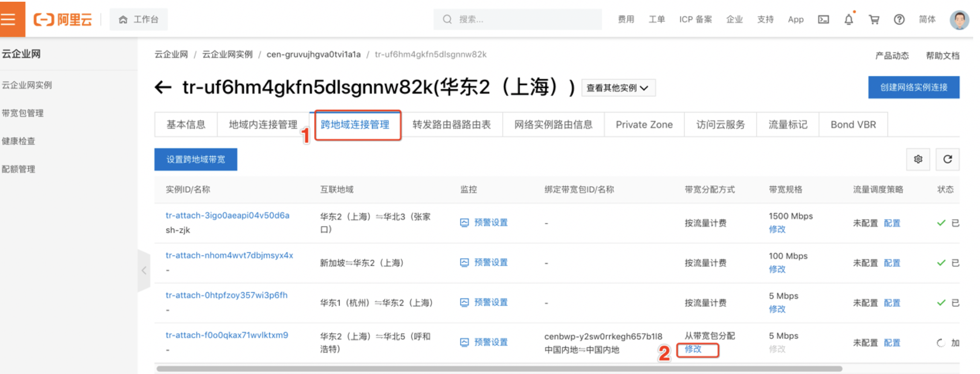Open the 企业 menu
The image size is (980, 374).
[734, 19]
